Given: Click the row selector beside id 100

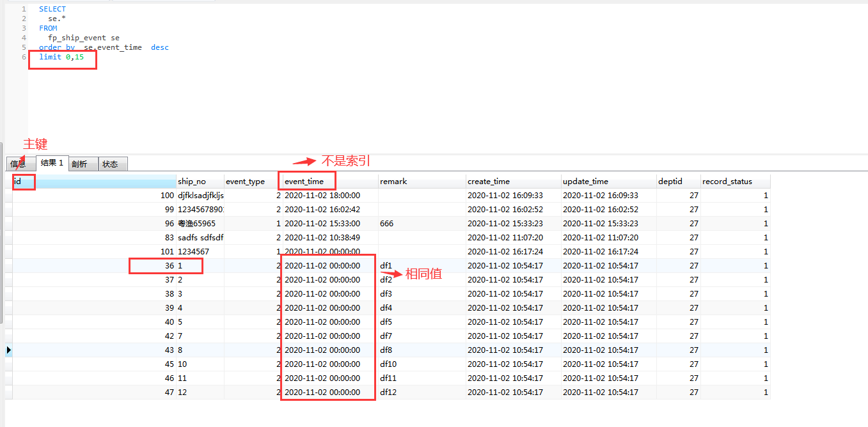Looking at the screenshot, I should click(9, 196).
